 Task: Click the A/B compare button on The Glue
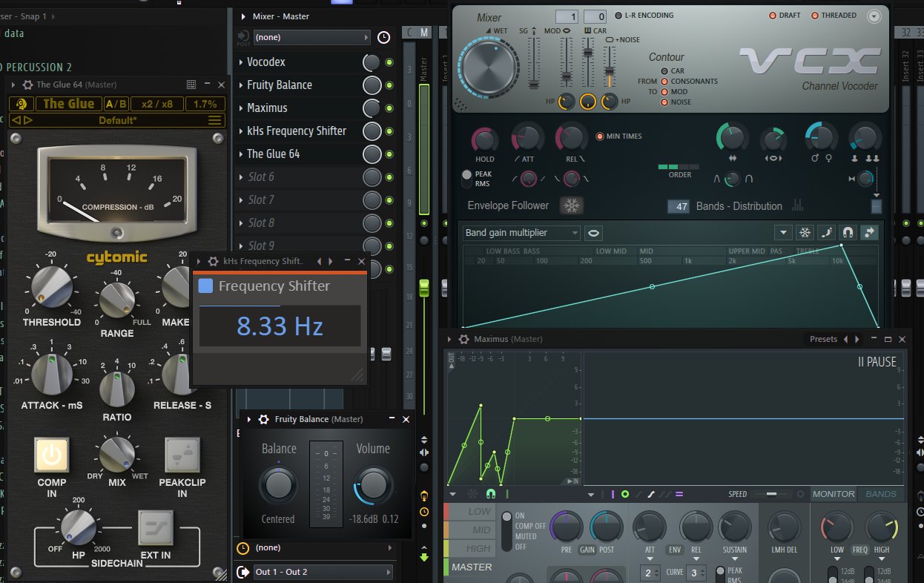coord(116,104)
